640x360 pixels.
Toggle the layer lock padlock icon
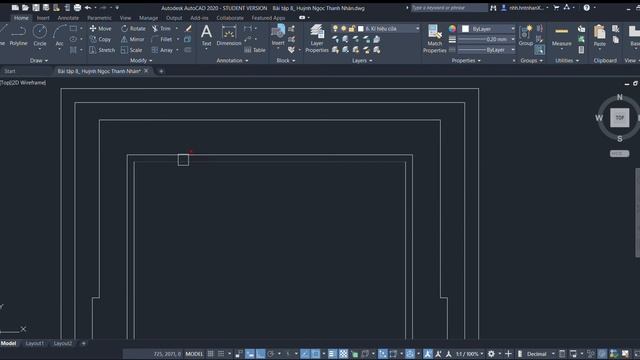352,29
